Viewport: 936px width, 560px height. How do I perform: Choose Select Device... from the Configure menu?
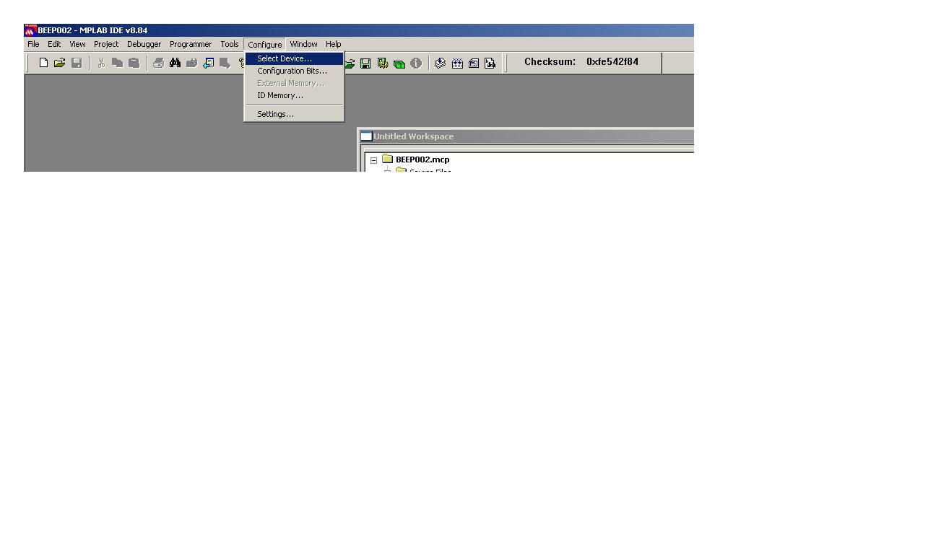tap(294, 58)
